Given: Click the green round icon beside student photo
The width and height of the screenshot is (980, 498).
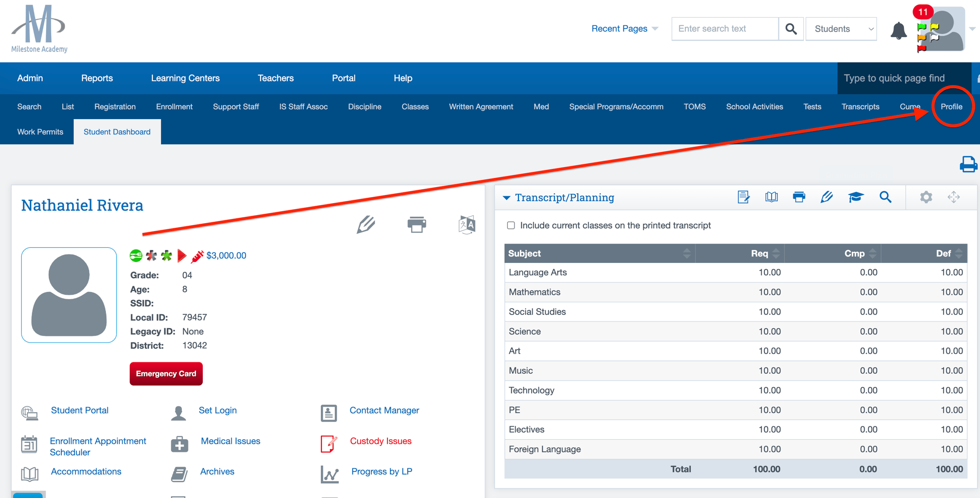Looking at the screenshot, I should pyautogui.click(x=136, y=256).
